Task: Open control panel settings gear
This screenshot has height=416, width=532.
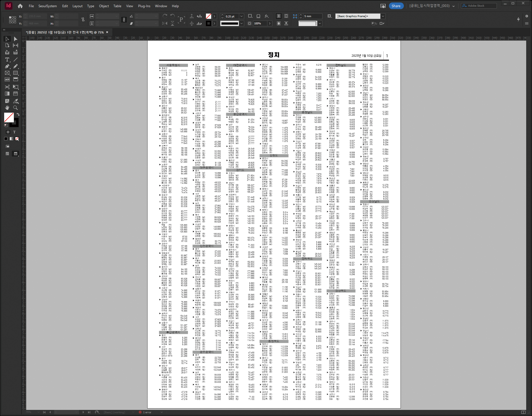Action: [x=526, y=16]
